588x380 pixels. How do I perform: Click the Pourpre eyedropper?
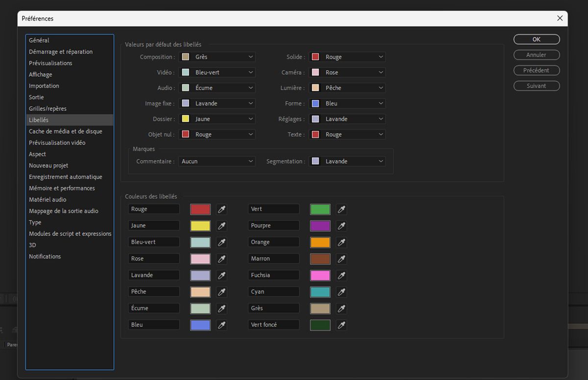click(342, 226)
